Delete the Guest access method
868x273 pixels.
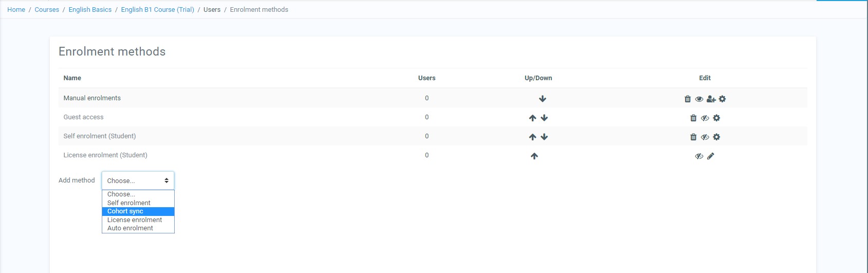pyautogui.click(x=693, y=118)
